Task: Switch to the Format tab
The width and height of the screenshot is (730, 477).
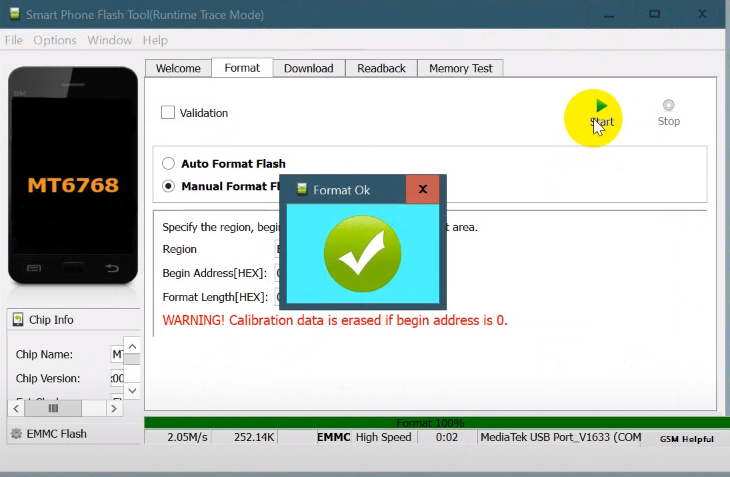Action: (242, 68)
